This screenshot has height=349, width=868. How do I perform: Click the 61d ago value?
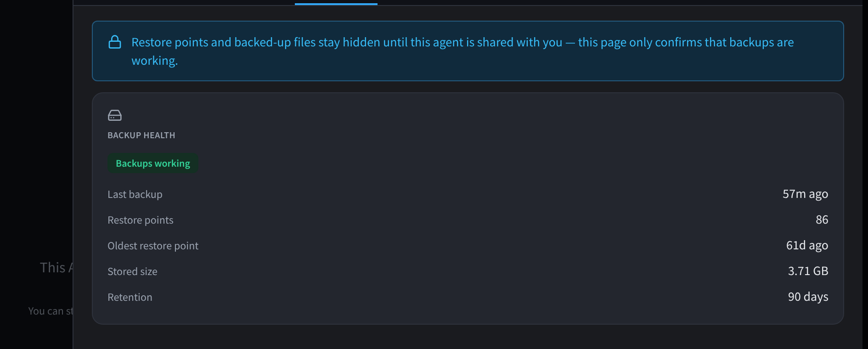tap(807, 246)
